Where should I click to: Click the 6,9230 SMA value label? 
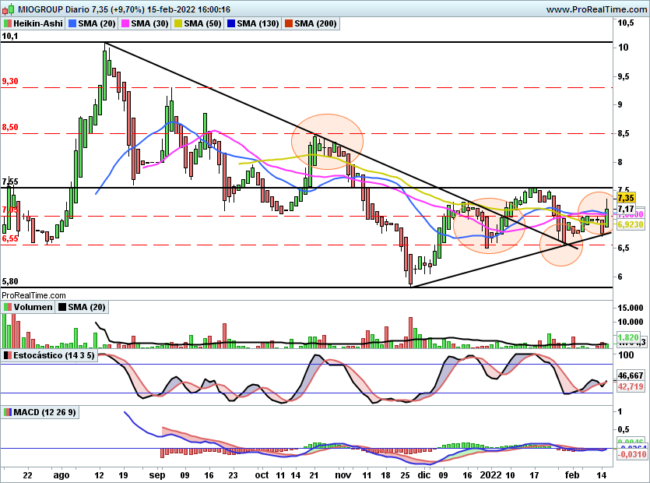tap(631, 224)
